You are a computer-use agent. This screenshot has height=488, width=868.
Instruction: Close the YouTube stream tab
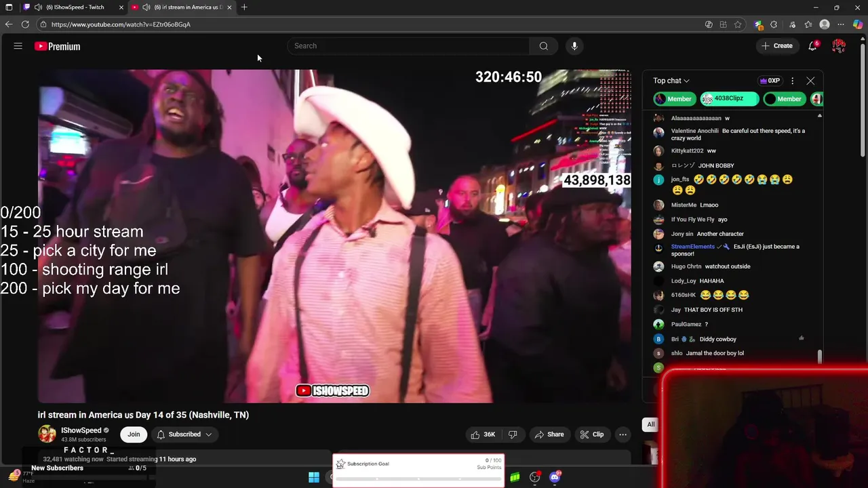229,7
